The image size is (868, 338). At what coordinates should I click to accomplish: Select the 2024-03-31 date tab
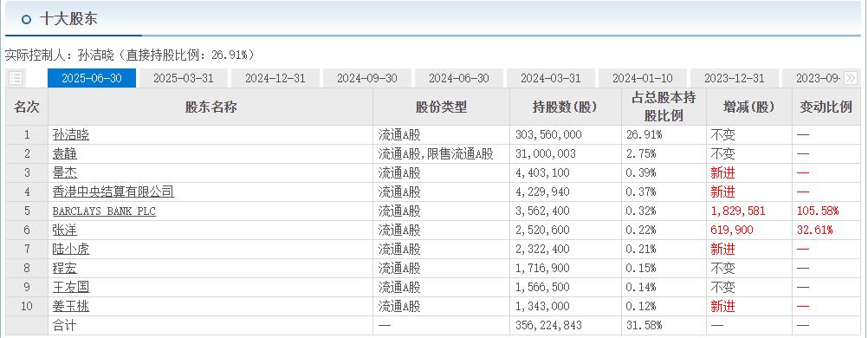click(551, 78)
